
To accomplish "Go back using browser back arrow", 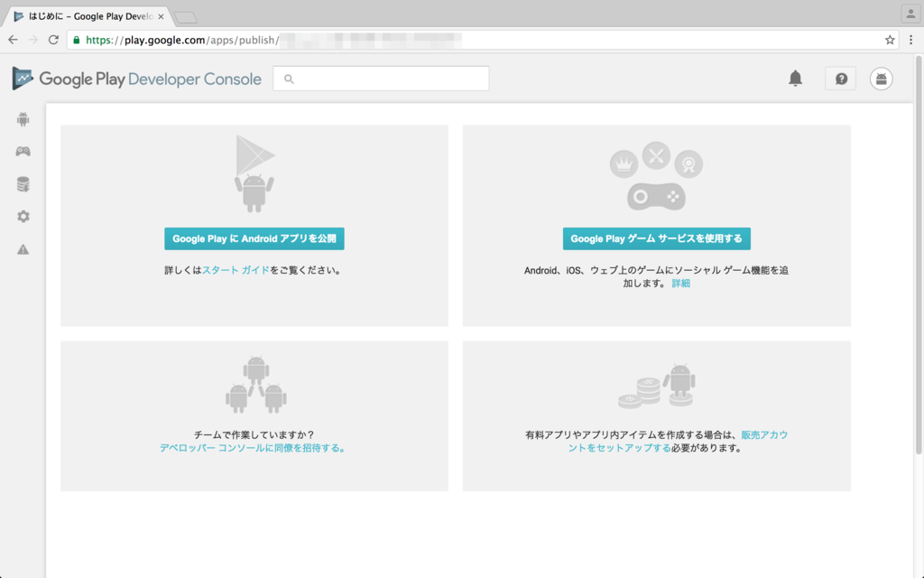I will click(13, 40).
